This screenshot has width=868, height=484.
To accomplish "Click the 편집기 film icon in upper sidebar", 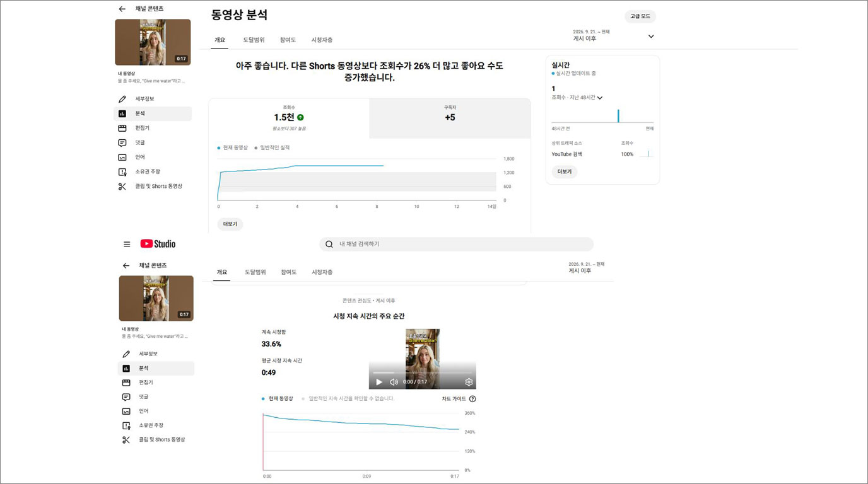I will point(122,128).
